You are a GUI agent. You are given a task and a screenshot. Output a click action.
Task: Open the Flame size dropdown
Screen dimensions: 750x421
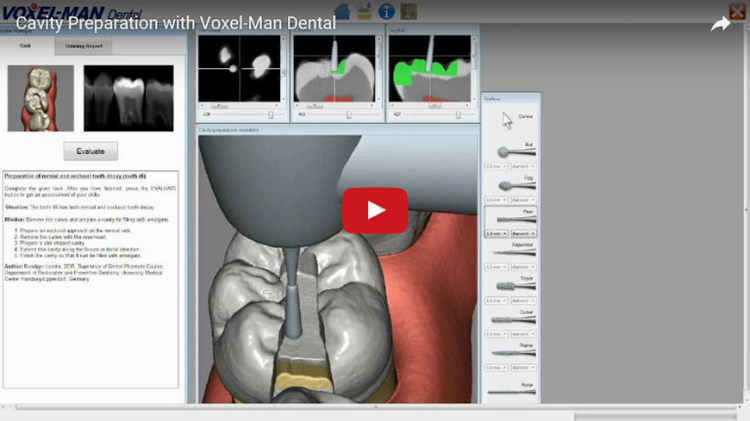click(x=496, y=367)
